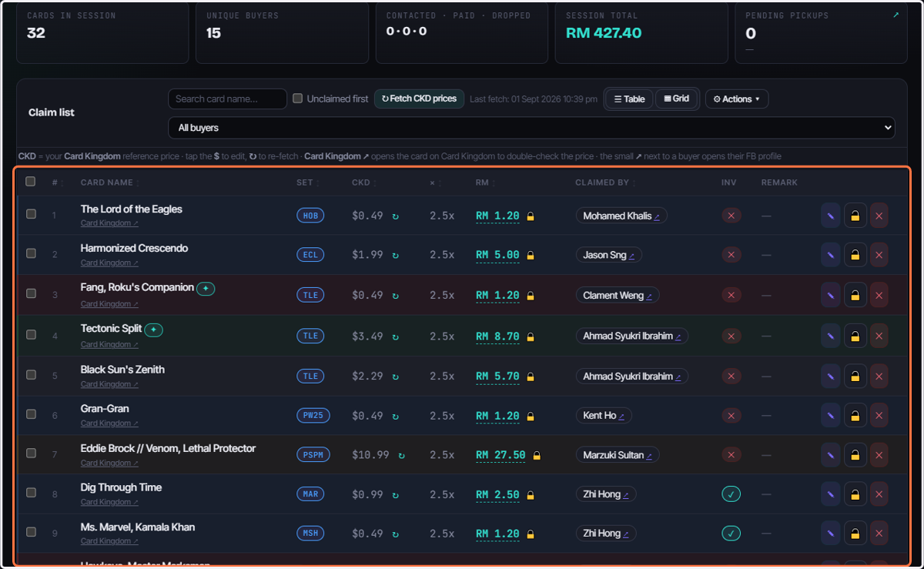Edit the Gran-Gran row with pencil icon
Viewport: 924px width, 569px height.
point(830,416)
